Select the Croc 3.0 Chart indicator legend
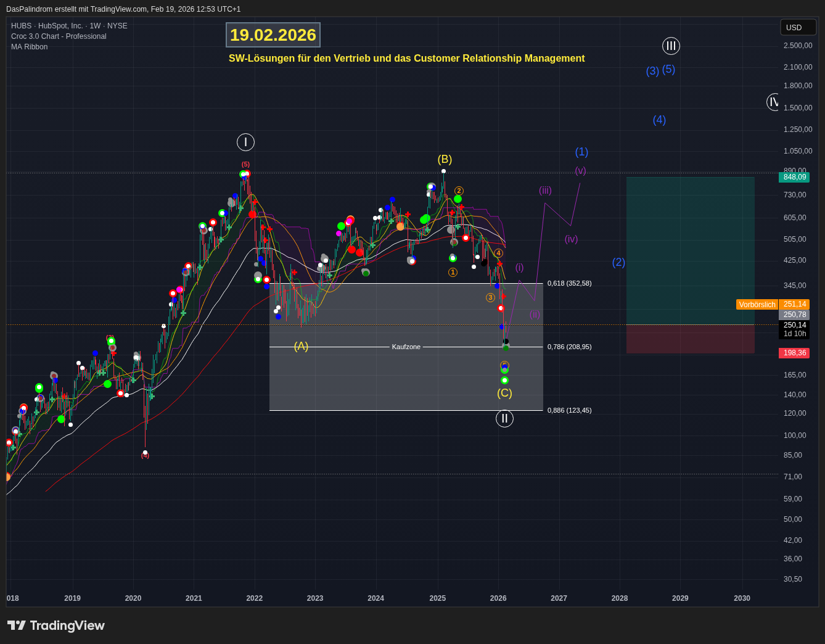This screenshot has height=644, width=825. (59, 36)
